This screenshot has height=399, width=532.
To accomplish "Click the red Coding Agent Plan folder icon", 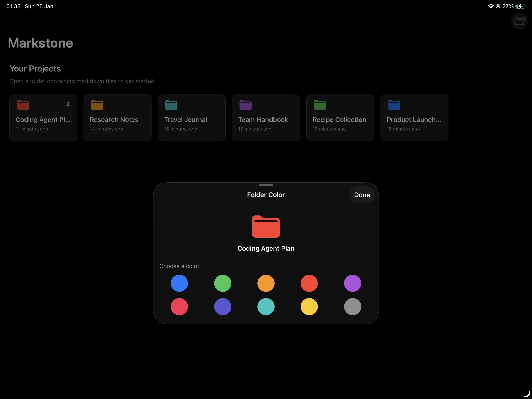I will pyautogui.click(x=23, y=105).
